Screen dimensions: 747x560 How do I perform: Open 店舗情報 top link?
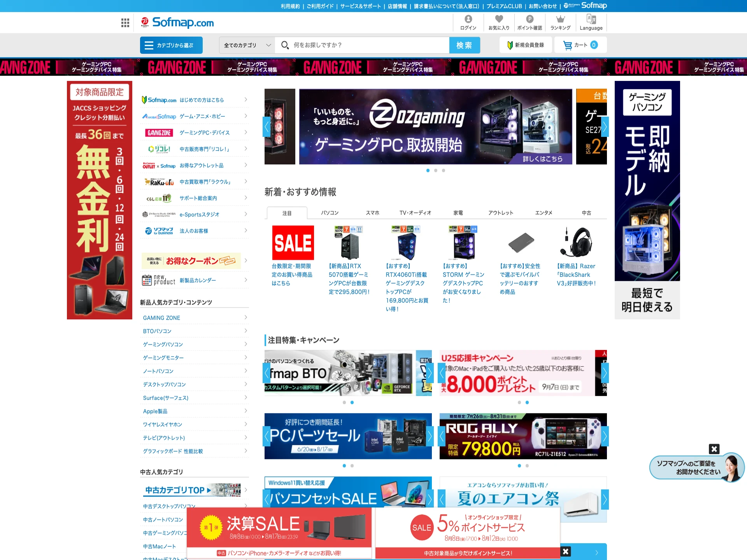click(397, 6)
